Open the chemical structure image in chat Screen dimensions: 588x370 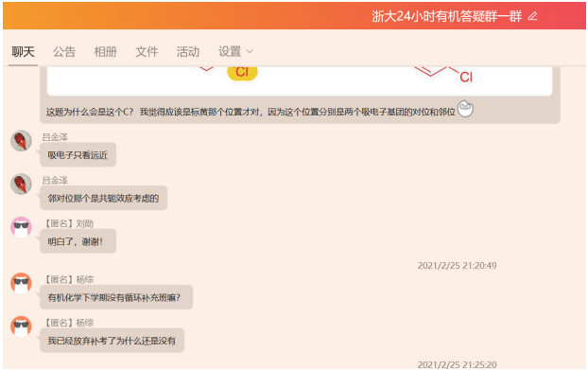pos(300,80)
